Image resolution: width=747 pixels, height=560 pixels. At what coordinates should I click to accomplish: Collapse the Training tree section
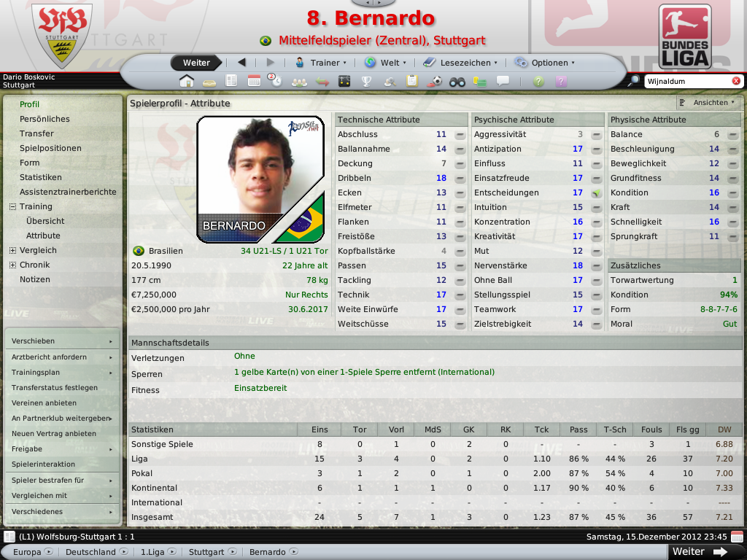13,206
